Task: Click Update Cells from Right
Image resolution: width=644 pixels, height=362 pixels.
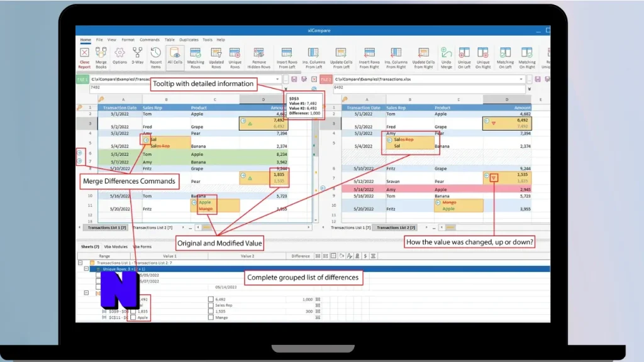Action: 423,57
